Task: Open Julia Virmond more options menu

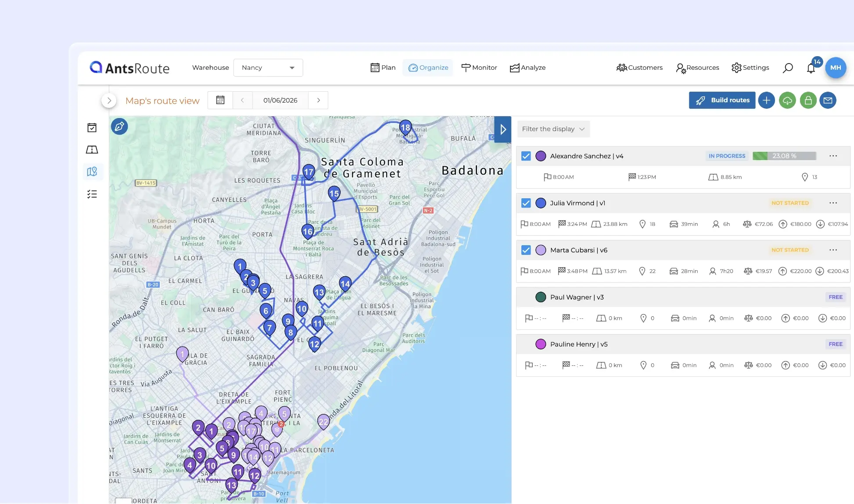Action: pos(833,203)
